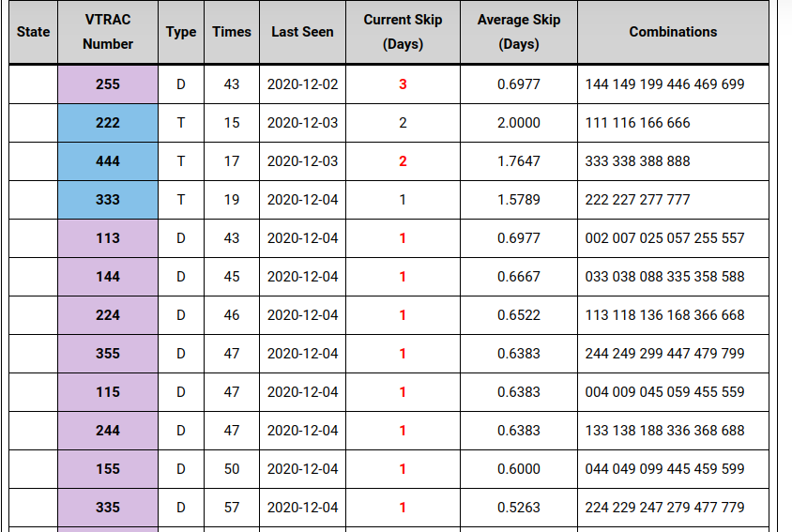Select VTRAC number 115 cell
The height and width of the screenshot is (532, 792).
[x=108, y=391]
